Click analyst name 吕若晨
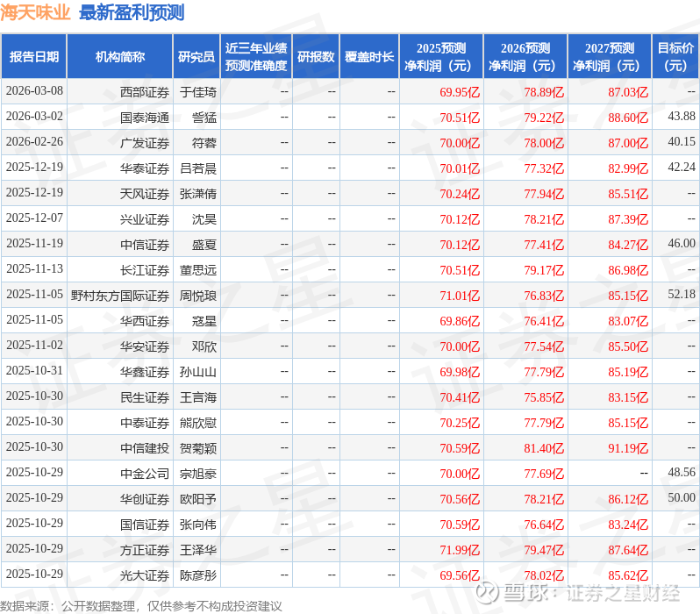 pos(198,168)
